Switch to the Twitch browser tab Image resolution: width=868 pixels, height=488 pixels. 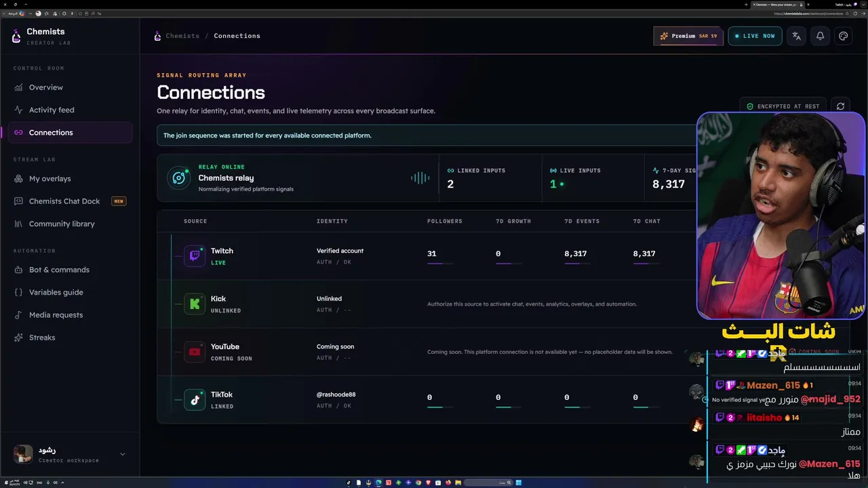(x=848, y=5)
